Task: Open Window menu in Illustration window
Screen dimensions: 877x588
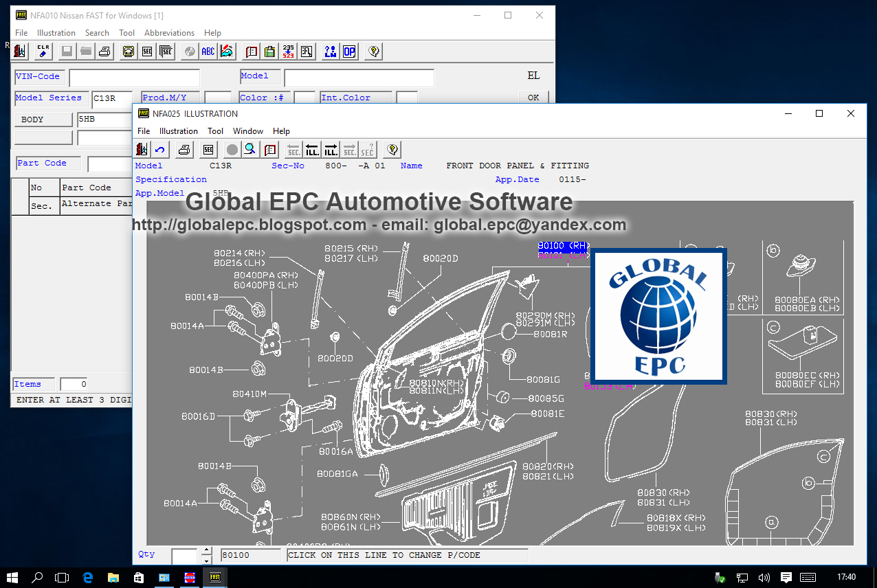Action: click(248, 131)
